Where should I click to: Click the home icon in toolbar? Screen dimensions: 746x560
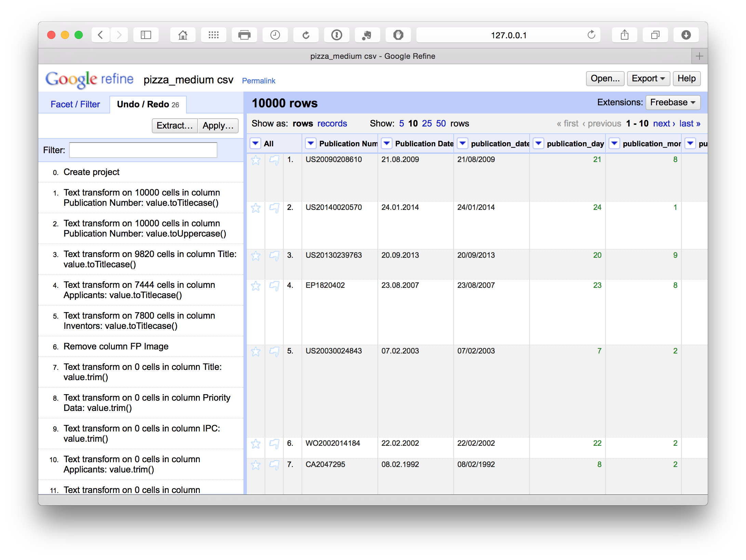click(x=183, y=35)
